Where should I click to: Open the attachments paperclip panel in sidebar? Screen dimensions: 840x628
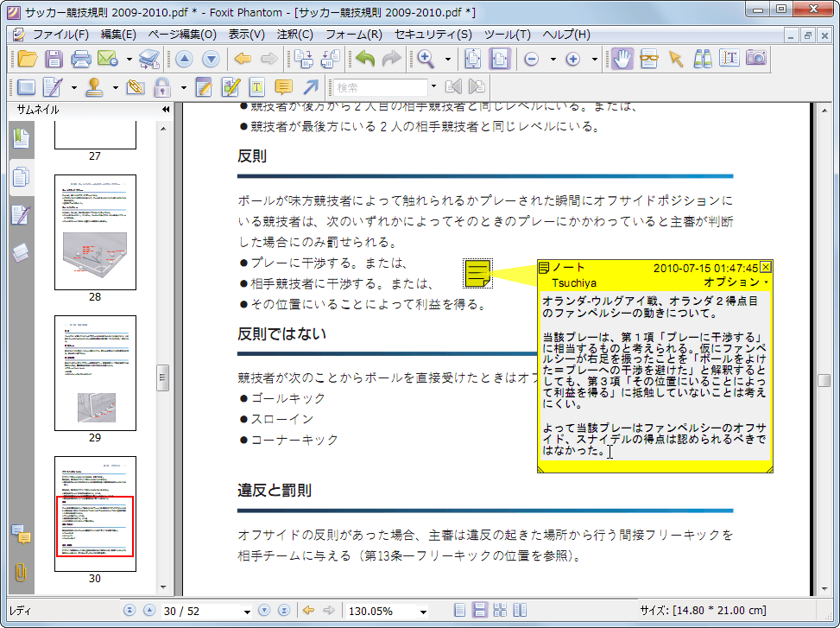(x=21, y=572)
